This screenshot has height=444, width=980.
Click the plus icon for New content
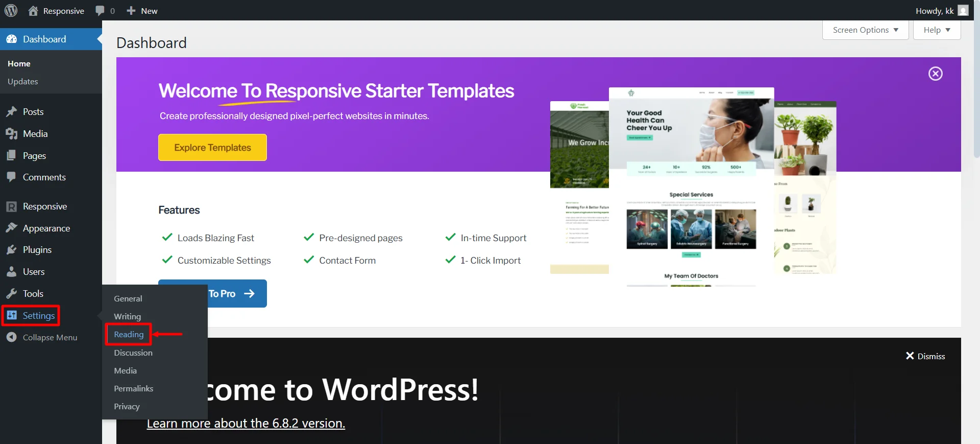(131, 11)
